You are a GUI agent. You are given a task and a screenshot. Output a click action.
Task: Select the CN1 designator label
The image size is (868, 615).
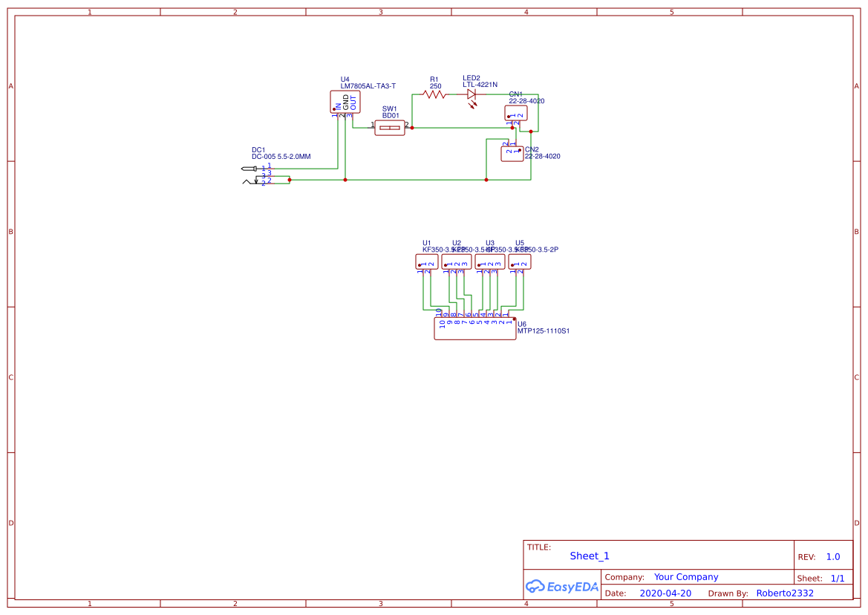[516, 94]
